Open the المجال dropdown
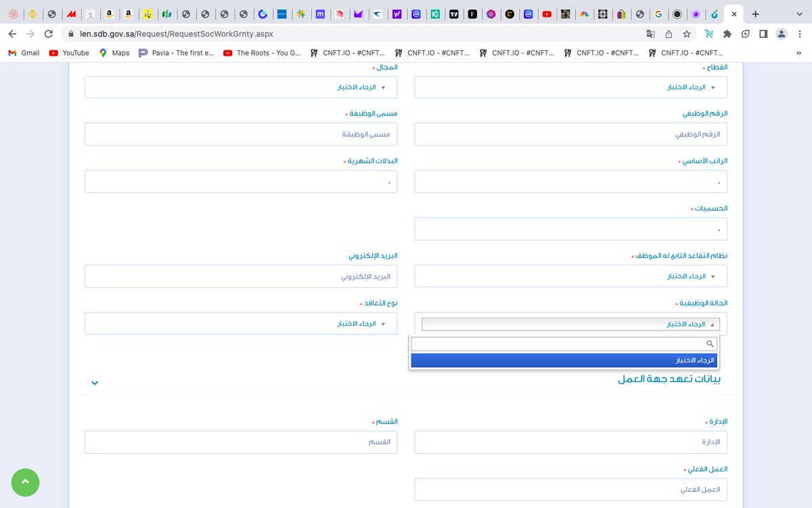 [241, 87]
